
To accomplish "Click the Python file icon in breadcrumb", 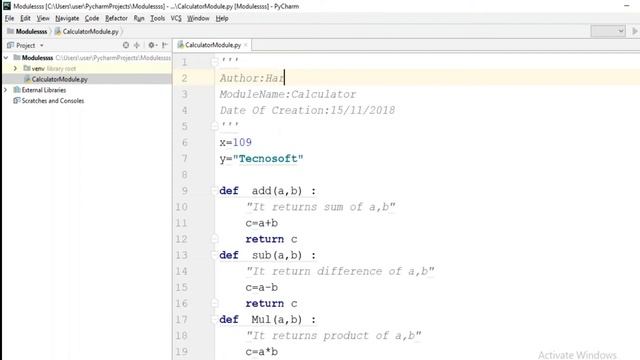I will point(58,31).
